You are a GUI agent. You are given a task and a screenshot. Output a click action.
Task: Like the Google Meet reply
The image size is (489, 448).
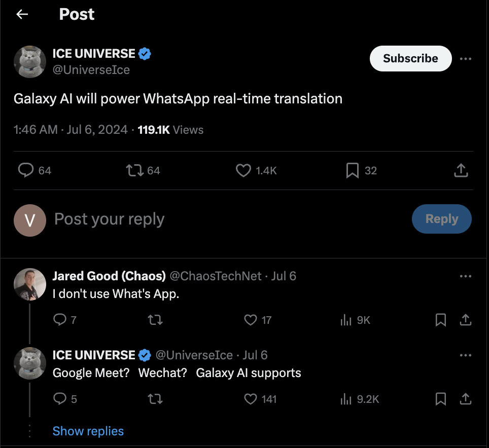pyautogui.click(x=251, y=399)
